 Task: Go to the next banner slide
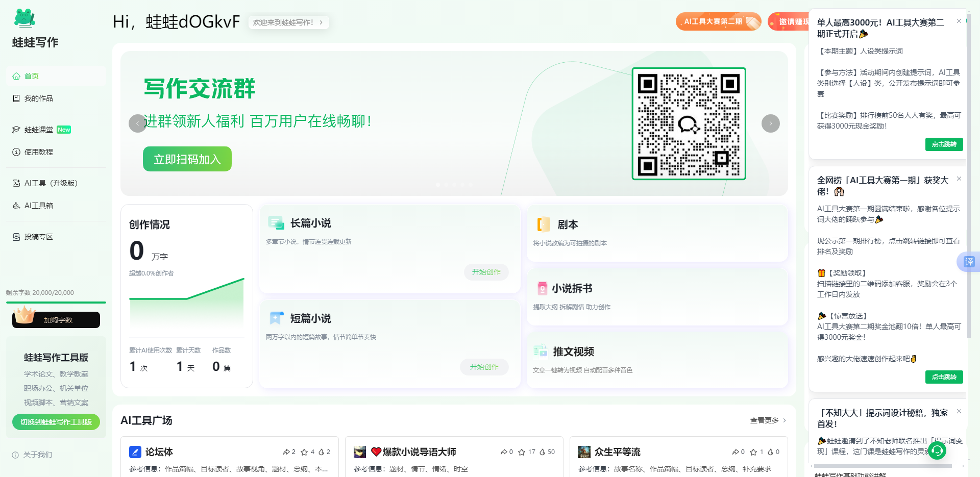770,123
